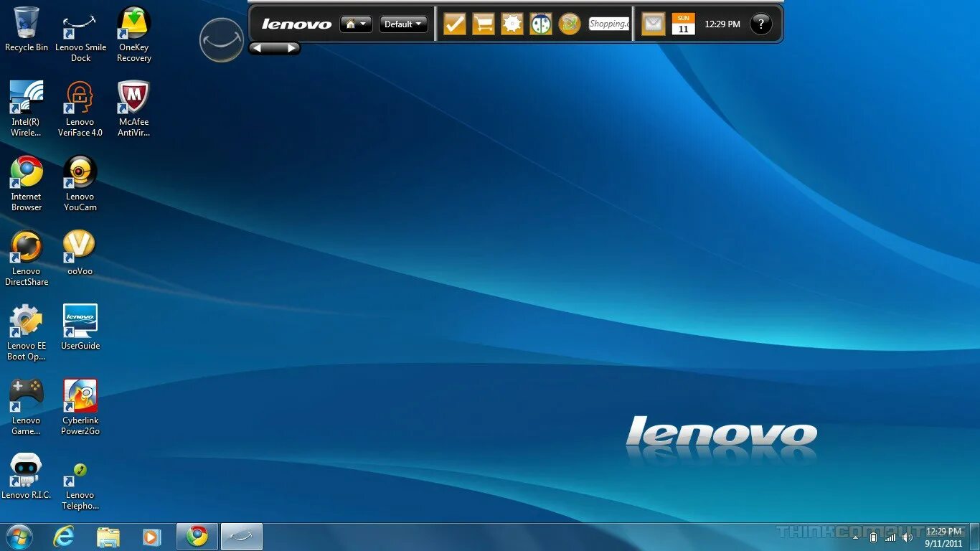Open the Default profile dropdown
Viewport: 980px width, 551px height.
[403, 24]
